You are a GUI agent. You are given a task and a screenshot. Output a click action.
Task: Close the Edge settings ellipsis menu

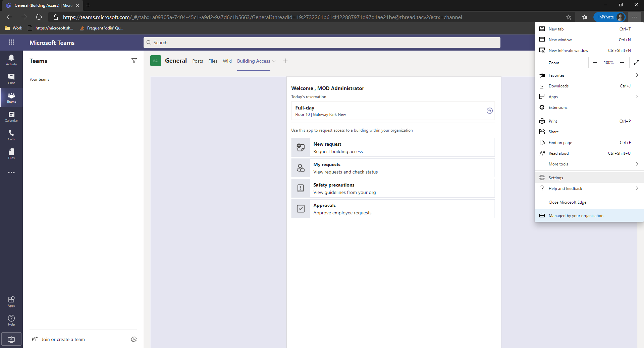coord(635,17)
